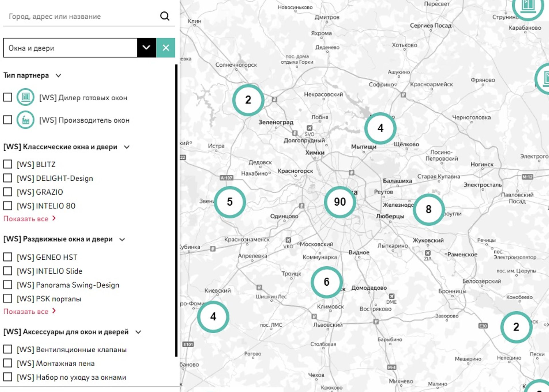The width and height of the screenshot is (549, 392).
Task: Collapse the Аксессуары для окон и дверей section
Action: [138, 332]
